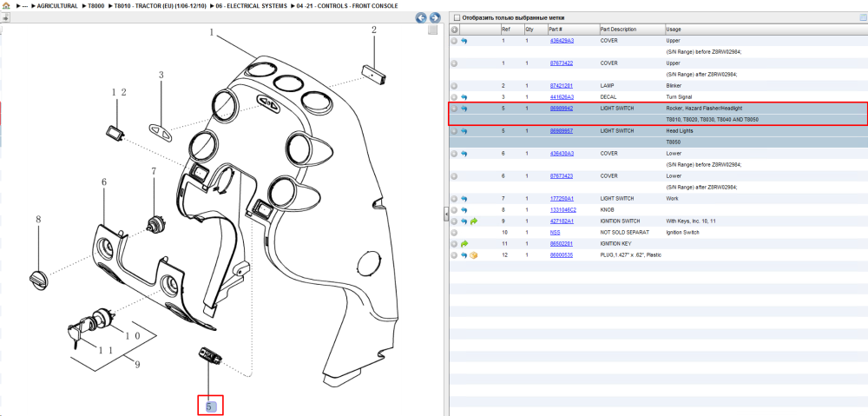868x416 pixels.
Task: Open the T8010 - TRACTOR (EU) breadcrumb
Action: [160, 5]
